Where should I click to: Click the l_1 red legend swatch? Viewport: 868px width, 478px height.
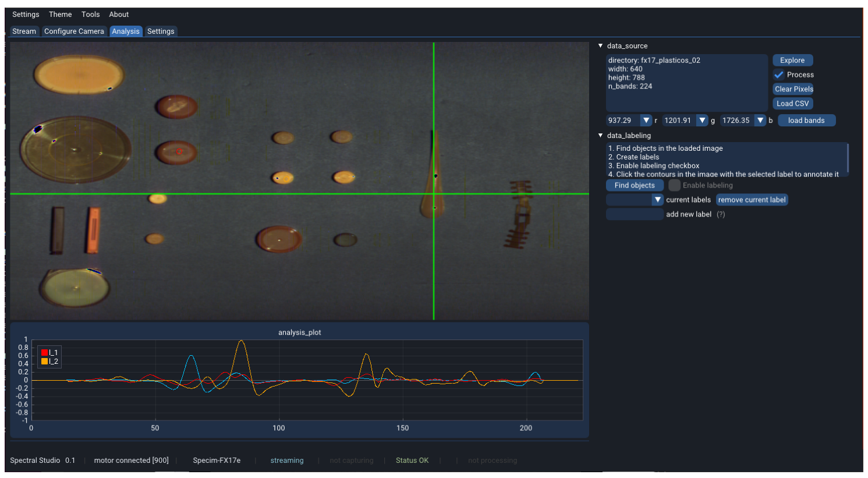point(45,353)
